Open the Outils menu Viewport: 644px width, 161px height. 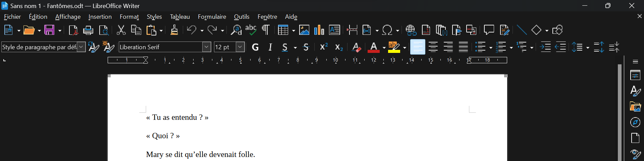(x=241, y=17)
